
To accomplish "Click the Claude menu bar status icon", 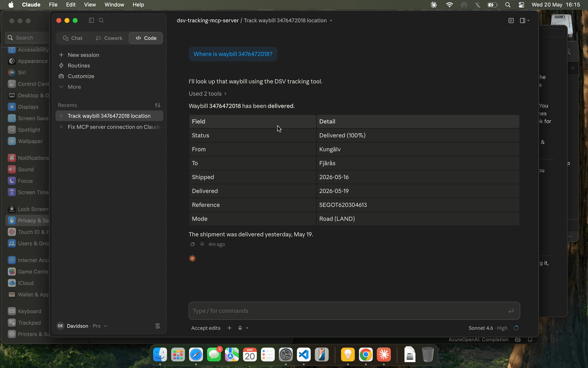I will (x=434, y=5).
